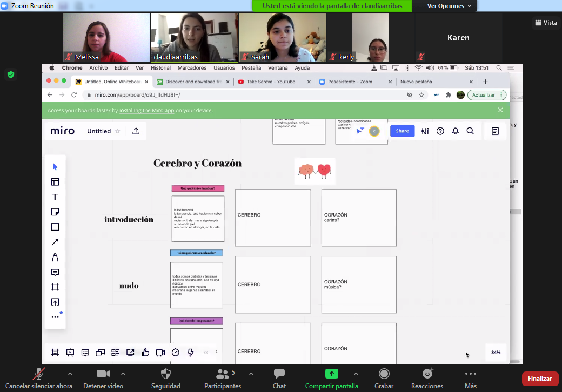This screenshot has width=562, height=392.
Task: Follow the installing the Miro app link
Action: (146, 110)
